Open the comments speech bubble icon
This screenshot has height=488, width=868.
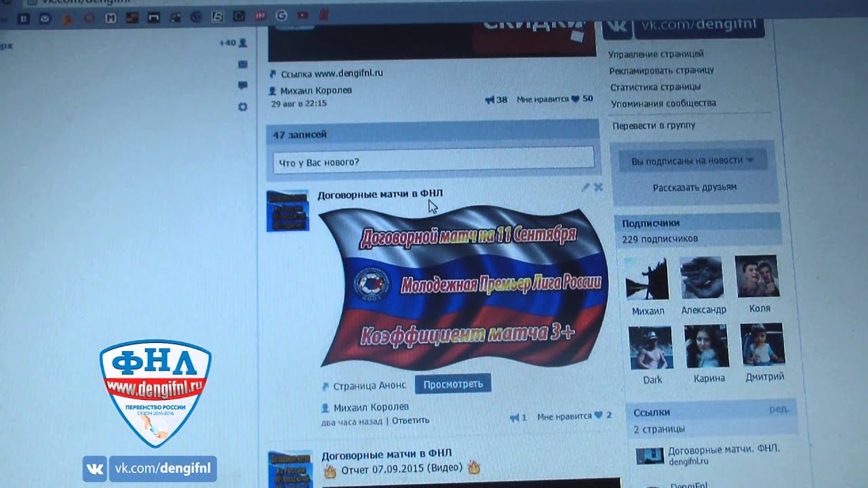[243, 85]
